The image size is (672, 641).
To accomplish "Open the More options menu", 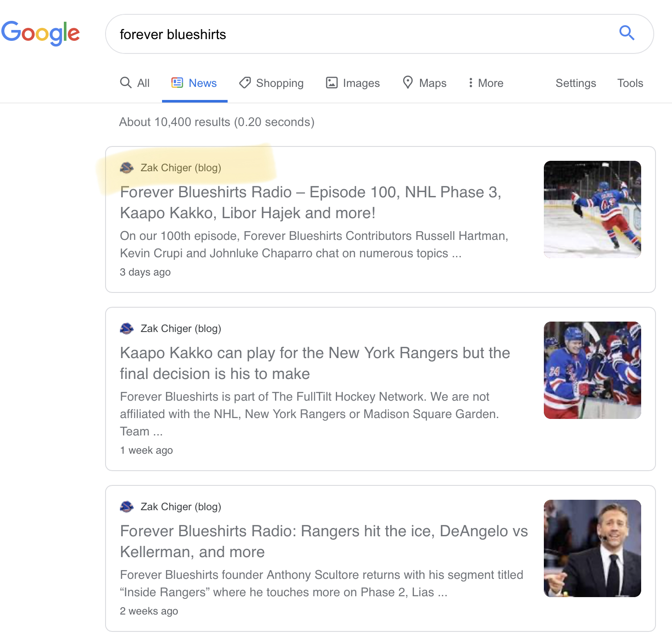I will click(x=486, y=83).
